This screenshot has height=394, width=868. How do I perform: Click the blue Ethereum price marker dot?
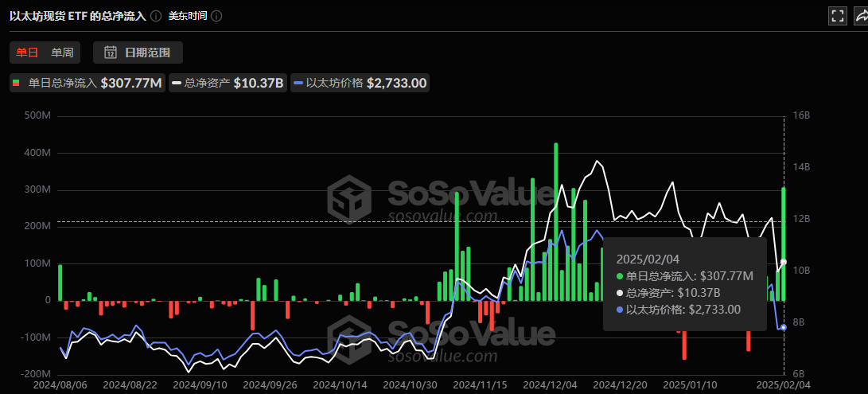pos(784,327)
